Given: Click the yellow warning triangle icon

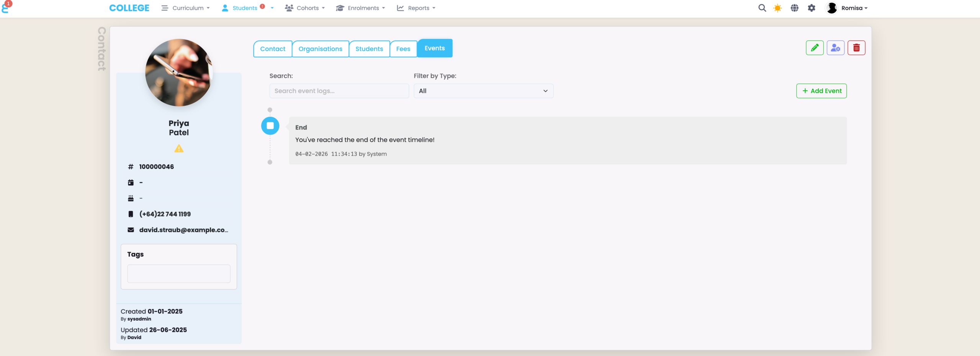Looking at the screenshot, I should [x=179, y=149].
